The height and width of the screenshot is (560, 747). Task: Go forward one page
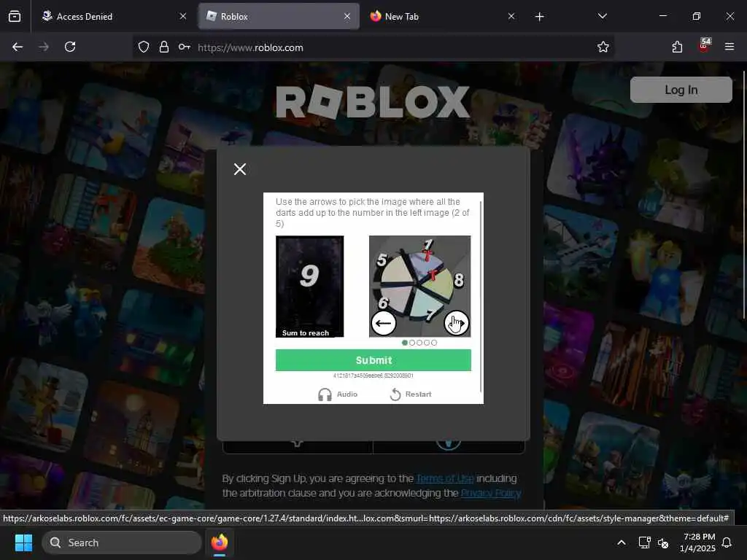click(x=44, y=47)
